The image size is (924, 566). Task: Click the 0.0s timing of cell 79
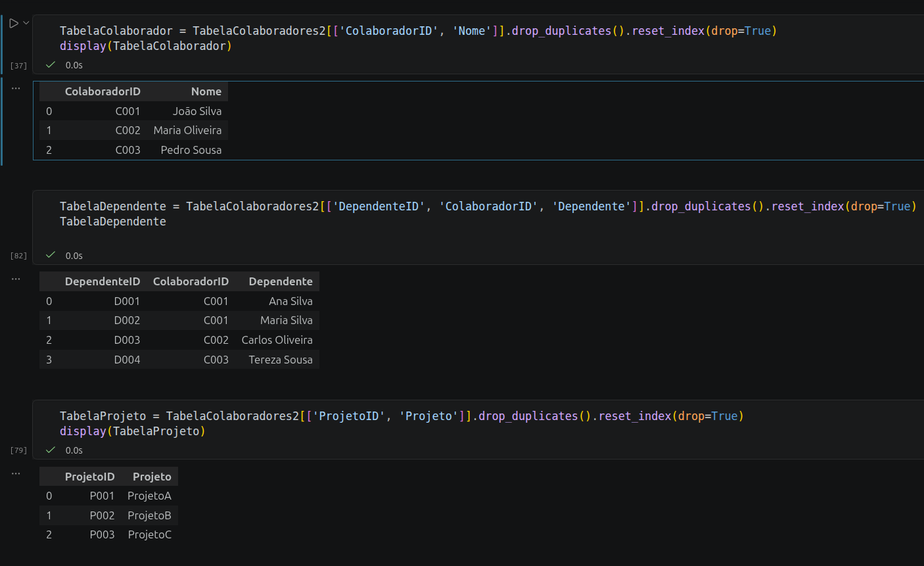[x=74, y=450]
